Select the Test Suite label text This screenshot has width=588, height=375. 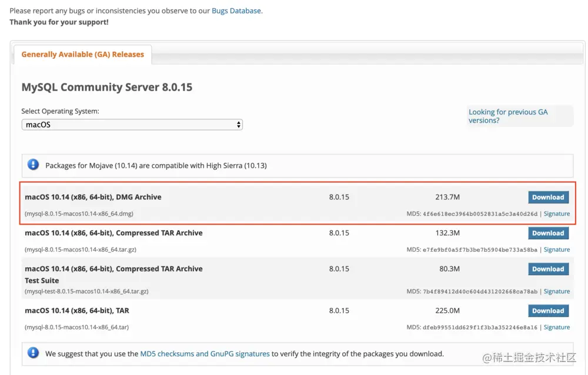pyautogui.click(x=42, y=281)
